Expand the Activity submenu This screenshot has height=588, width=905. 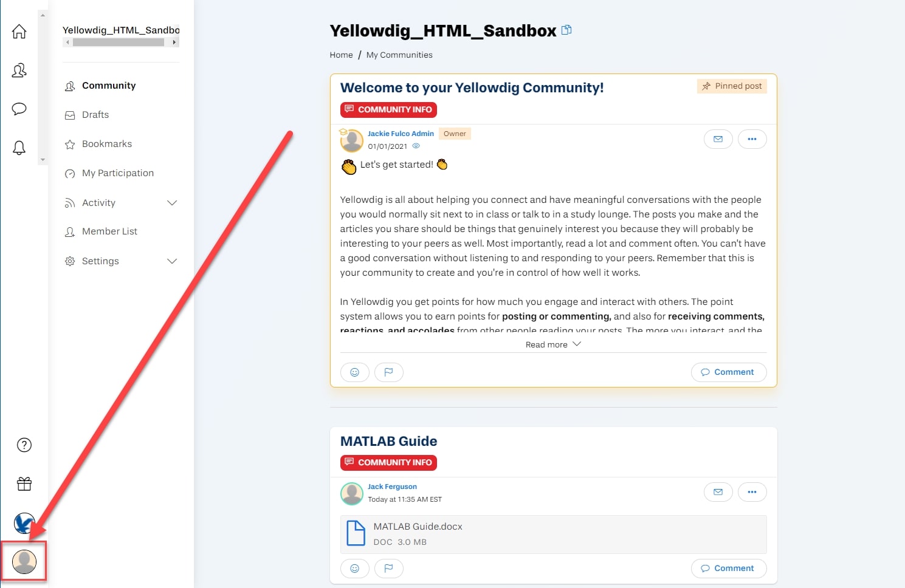(x=172, y=203)
